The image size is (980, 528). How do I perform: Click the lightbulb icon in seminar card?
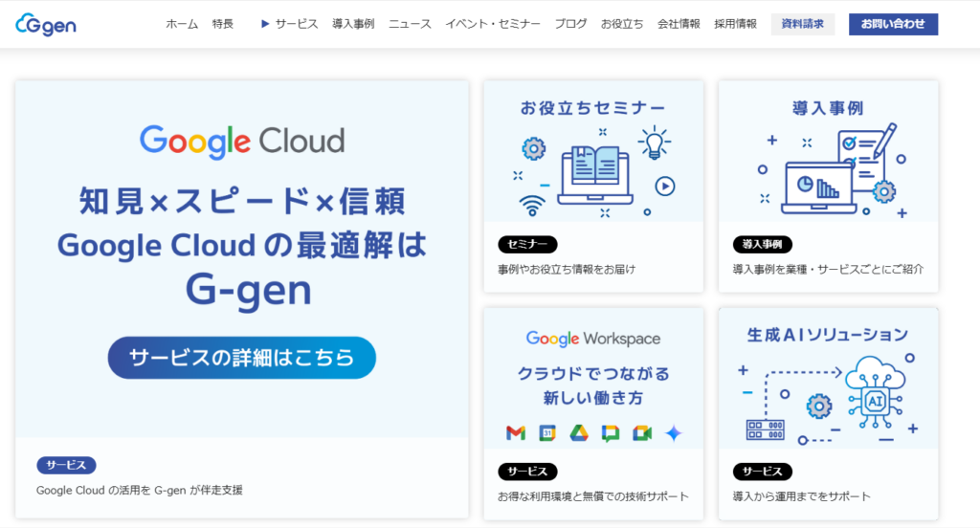[x=655, y=143]
